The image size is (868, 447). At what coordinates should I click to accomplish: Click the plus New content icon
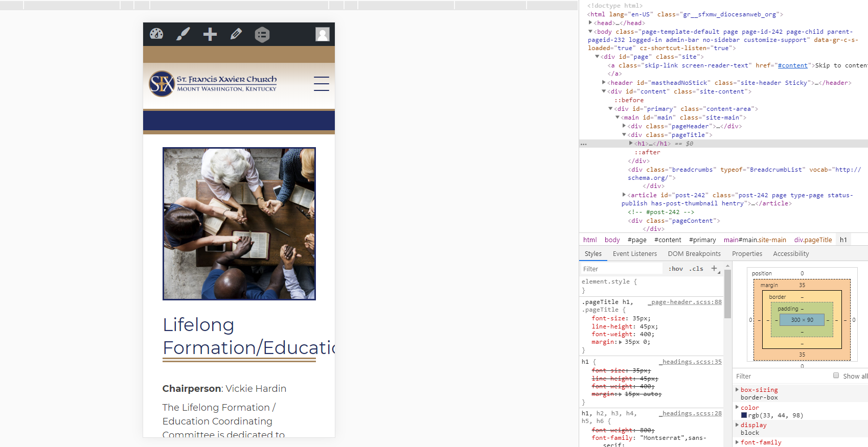point(210,34)
